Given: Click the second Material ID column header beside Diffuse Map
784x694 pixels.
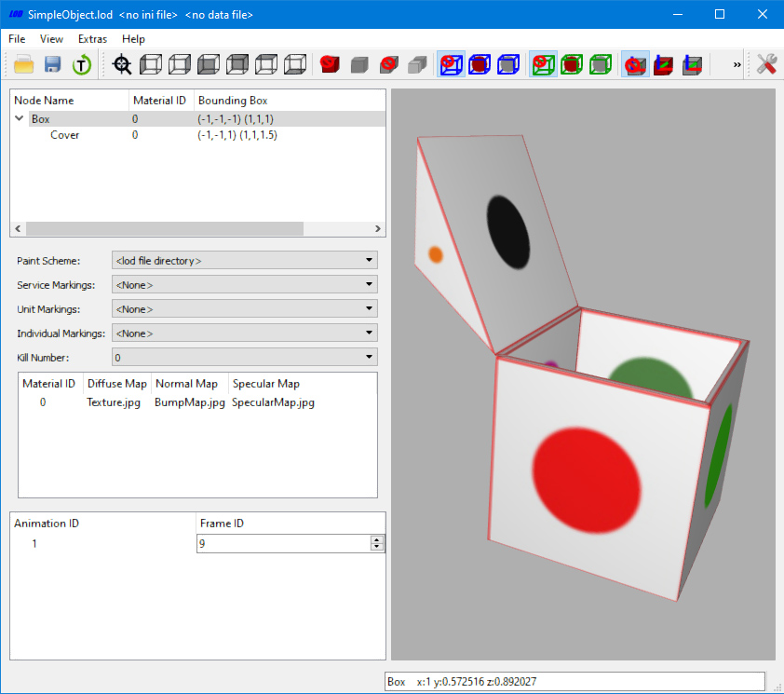Looking at the screenshot, I should tap(49, 383).
